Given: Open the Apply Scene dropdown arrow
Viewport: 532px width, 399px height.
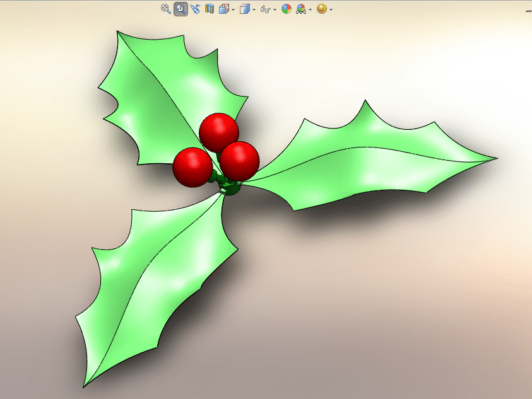Looking at the screenshot, I should click(310, 9).
